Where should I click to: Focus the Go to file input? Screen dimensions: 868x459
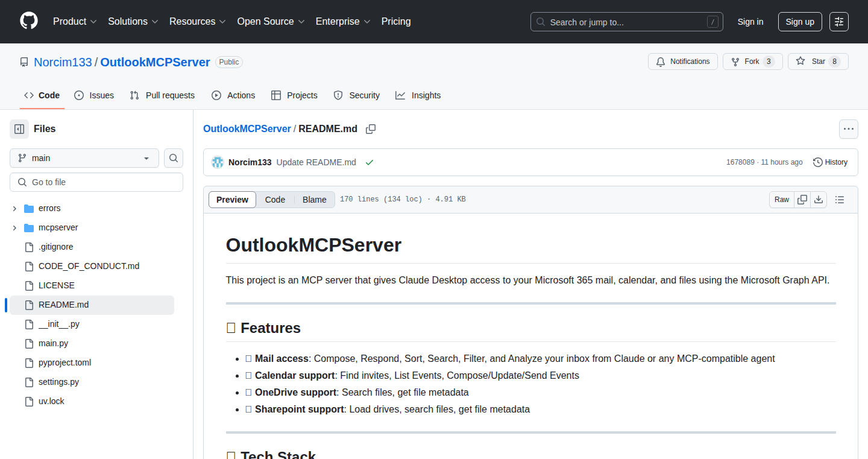[x=96, y=182]
